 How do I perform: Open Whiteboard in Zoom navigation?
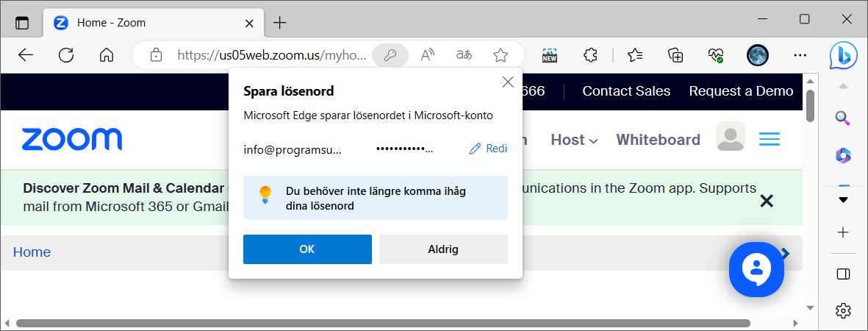[658, 140]
